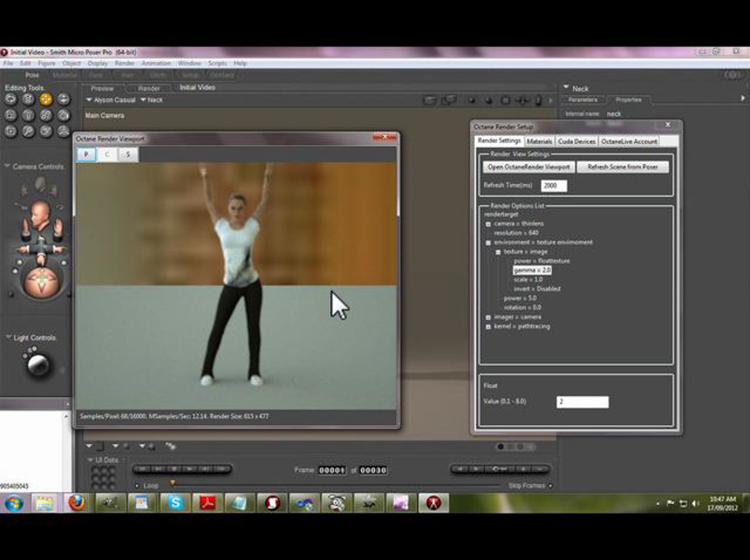This screenshot has width=750, height=560.
Task: Open Adobe Reader from the taskbar
Action: pos(207,503)
